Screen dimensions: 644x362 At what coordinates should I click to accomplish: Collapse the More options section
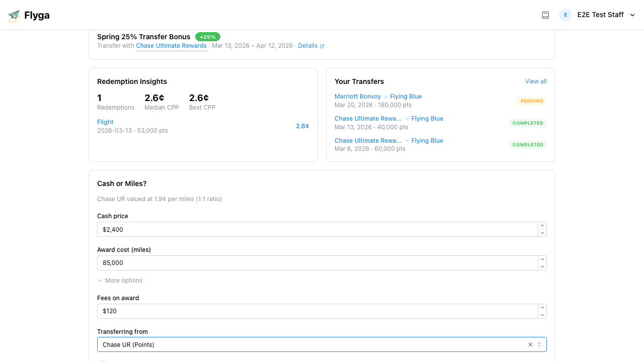(120, 281)
